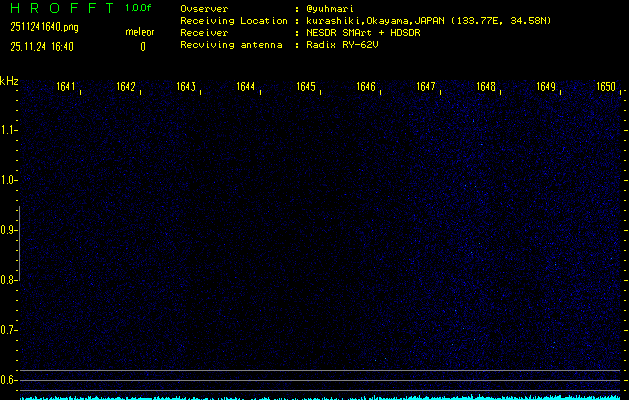This screenshot has width=629, height=400.
Task: Click the 1643 time axis label
Action: click(x=186, y=87)
